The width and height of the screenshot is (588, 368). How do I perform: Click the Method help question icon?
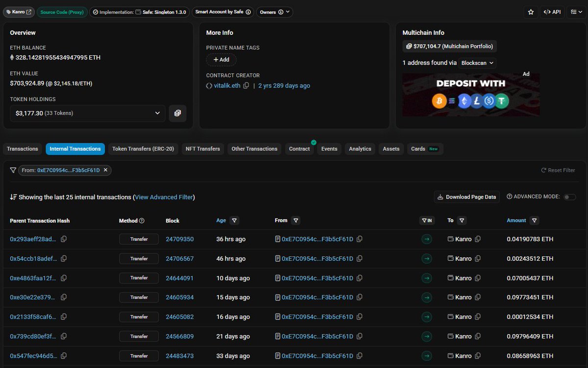click(x=142, y=221)
